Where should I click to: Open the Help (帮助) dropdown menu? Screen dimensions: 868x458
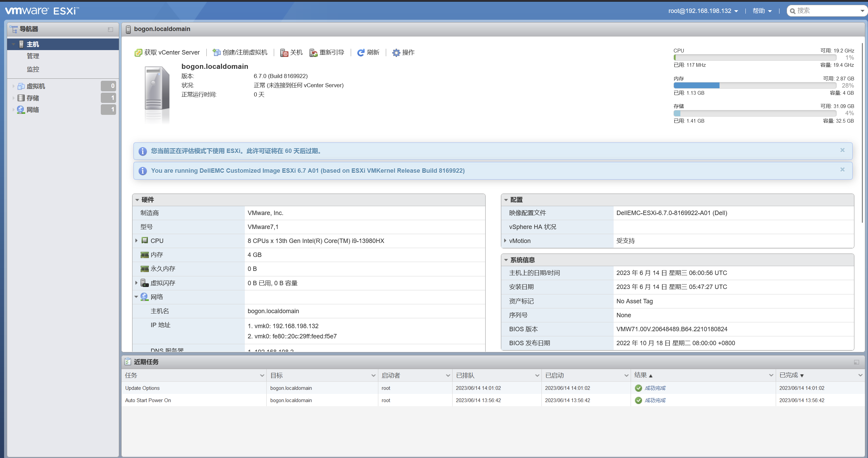tap(762, 11)
